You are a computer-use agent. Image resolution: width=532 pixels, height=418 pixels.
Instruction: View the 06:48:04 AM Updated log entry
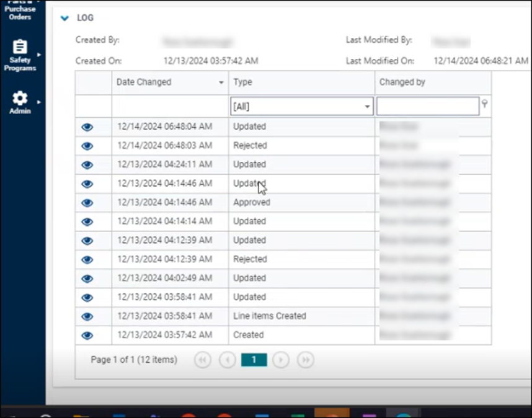coord(87,127)
